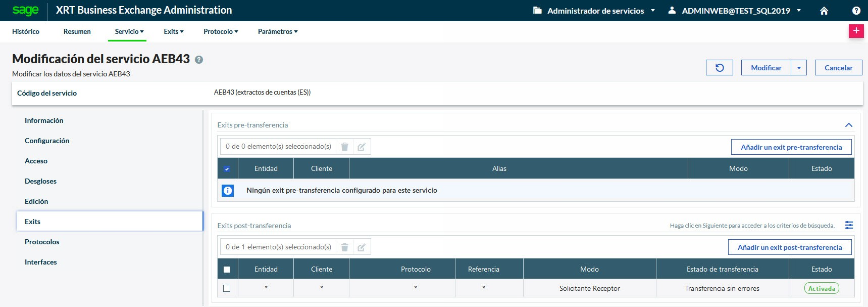Click the reset/undo arrow button
Viewport: 868px width, 307px height.
pyautogui.click(x=720, y=68)
